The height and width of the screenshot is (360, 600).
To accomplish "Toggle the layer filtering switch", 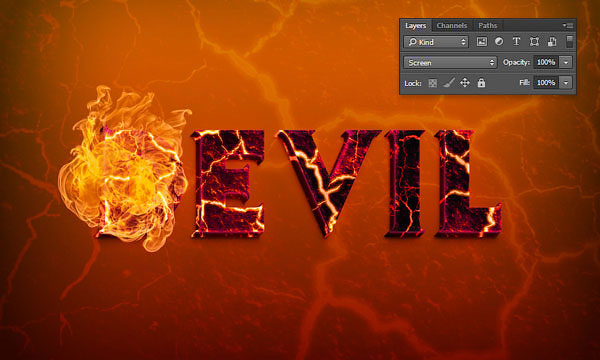I will click(x=569, y=42).
